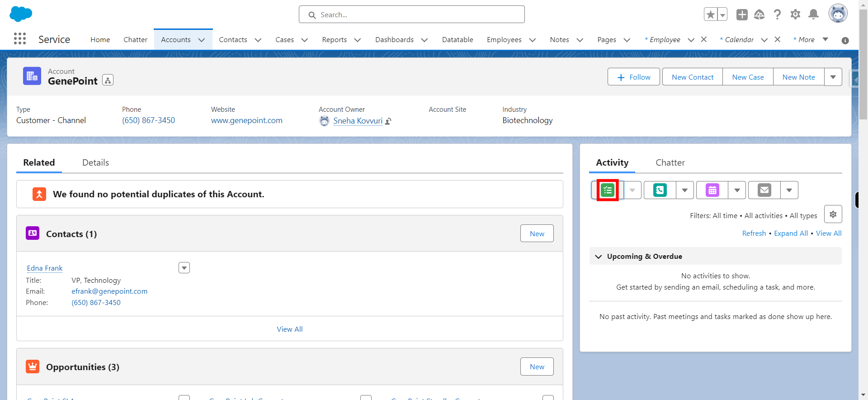Open the Contacts tab dropdown chevron

(258, 40)
